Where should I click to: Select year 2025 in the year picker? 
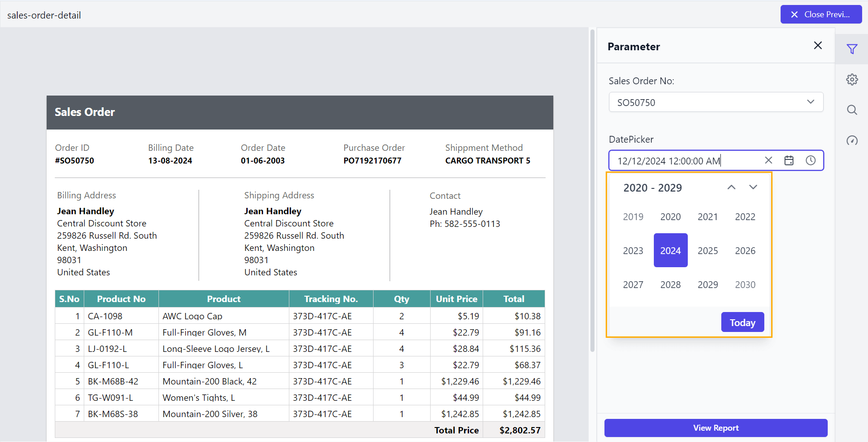click(708, 250)
